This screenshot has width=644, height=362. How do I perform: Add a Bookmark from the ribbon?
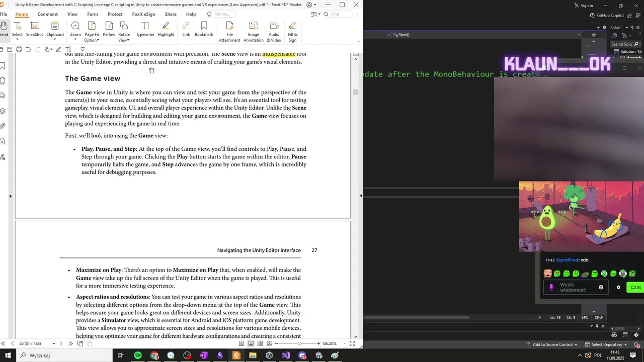coord(204,29)
